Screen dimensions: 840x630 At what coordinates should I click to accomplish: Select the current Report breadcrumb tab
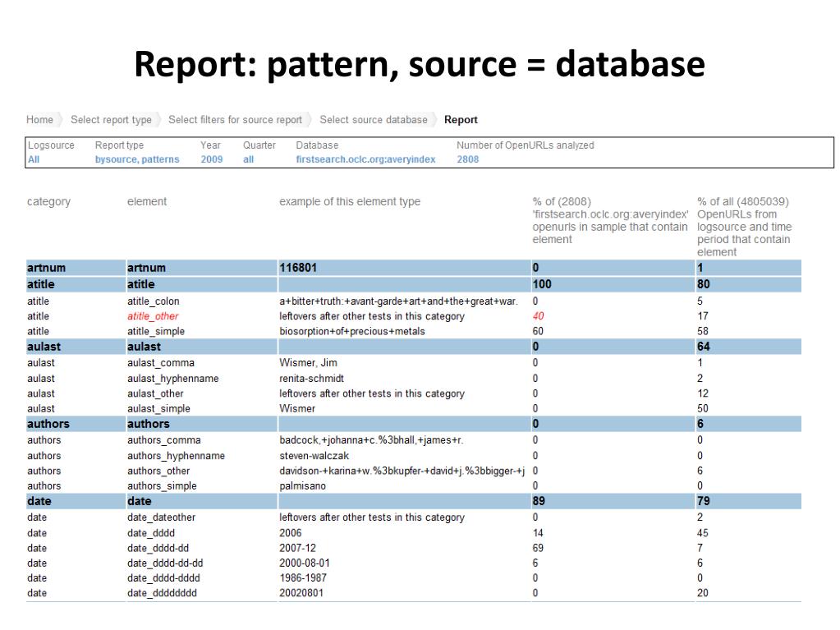[461, 120]
